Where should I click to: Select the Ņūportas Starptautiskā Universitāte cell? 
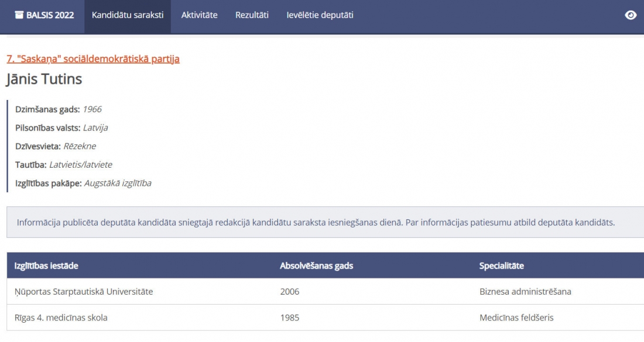tap(84, 291)
